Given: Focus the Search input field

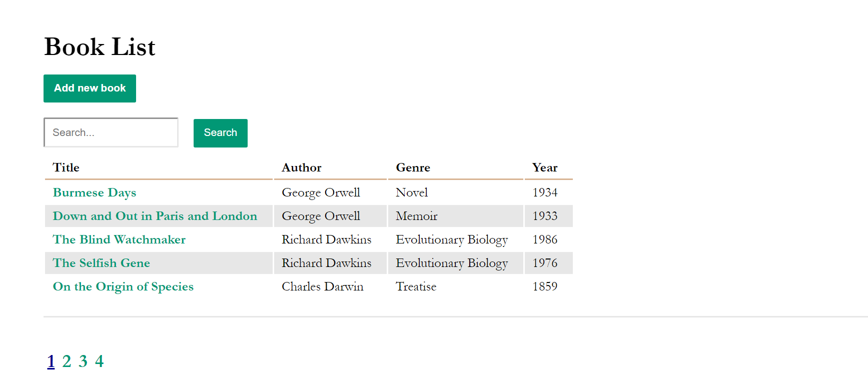Looking at the screenshot, I should [111, 132].
